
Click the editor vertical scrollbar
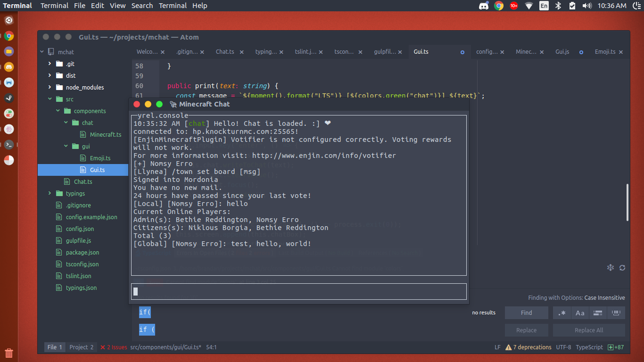pos(627,203)
